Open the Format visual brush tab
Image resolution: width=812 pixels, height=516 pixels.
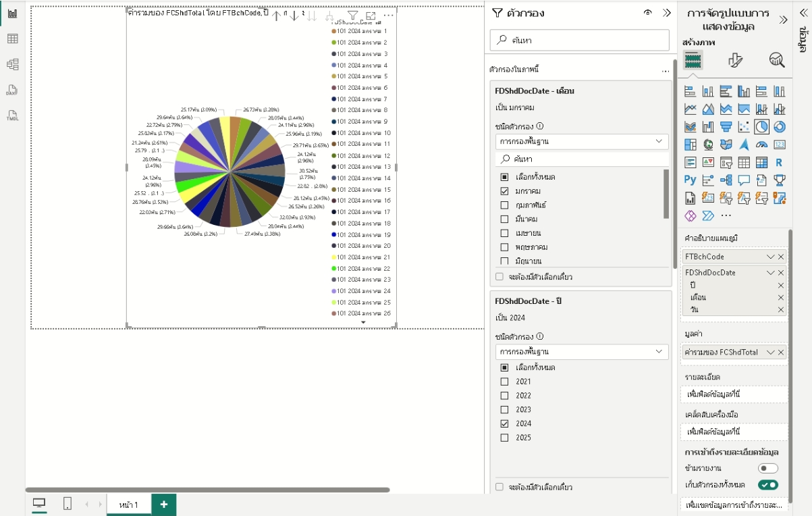coord(735,60)
